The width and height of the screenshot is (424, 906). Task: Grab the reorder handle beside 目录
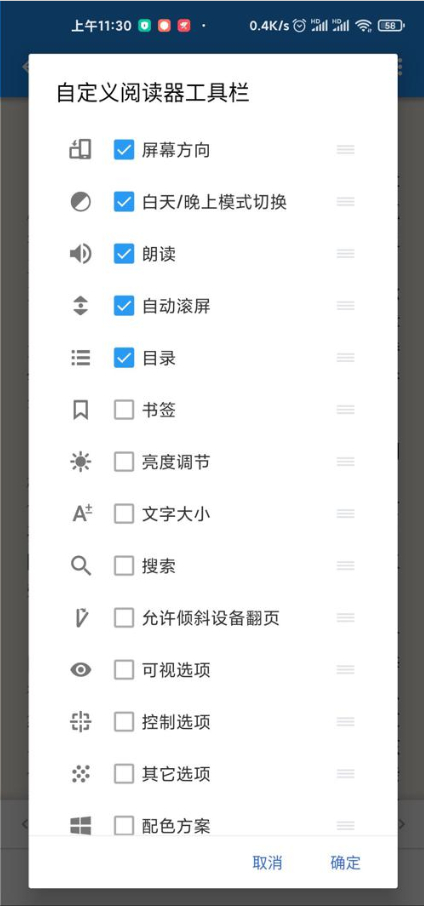(345, 358)
